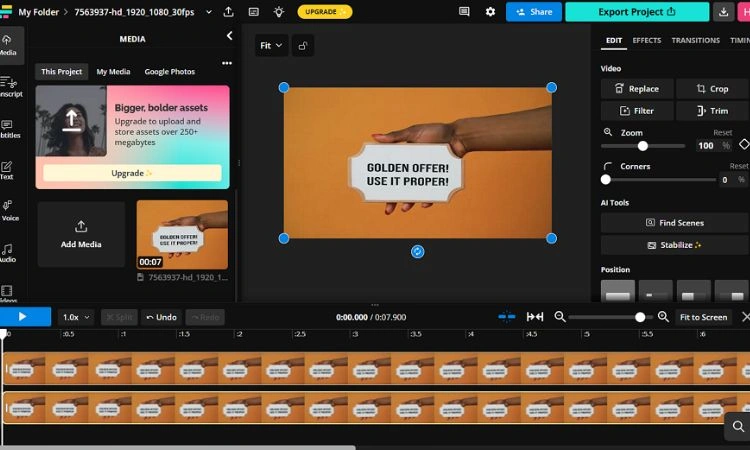Click the timeline zoom slider handle
750x450 pixels.
(x=640, y=317)
